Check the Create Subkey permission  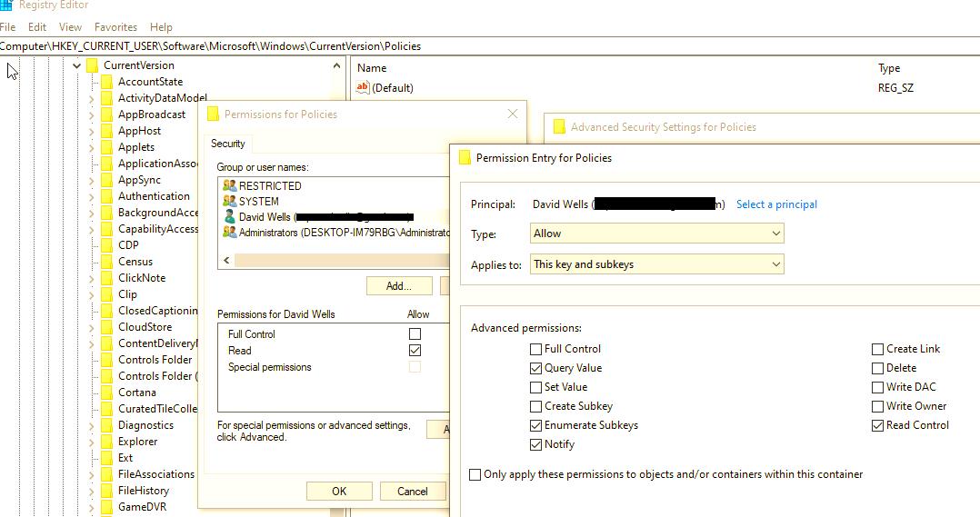(535, 406)
